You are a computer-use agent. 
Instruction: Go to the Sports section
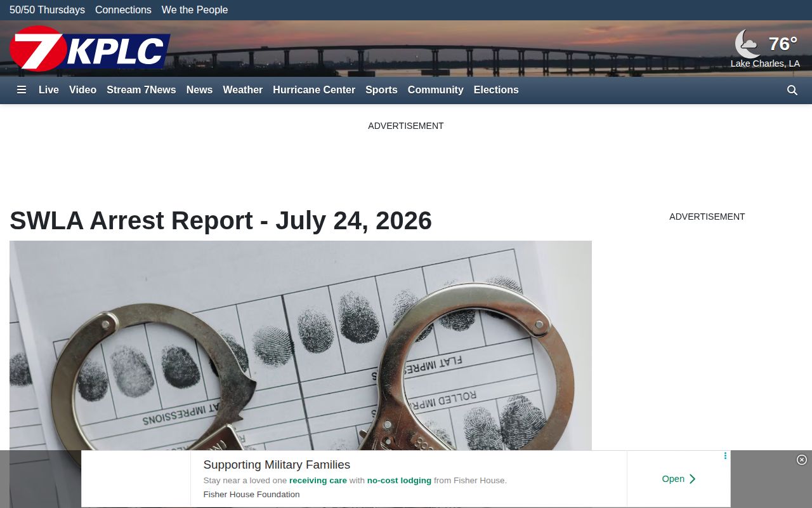pos(381,90)
